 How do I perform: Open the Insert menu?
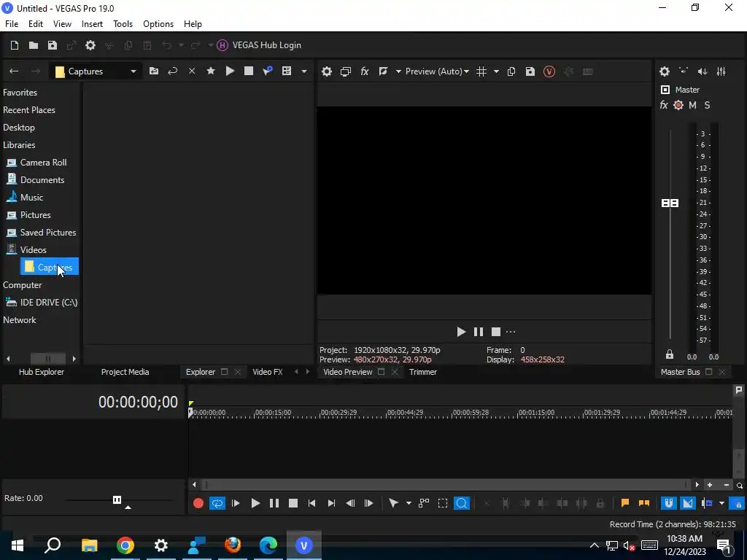point(92,24)
